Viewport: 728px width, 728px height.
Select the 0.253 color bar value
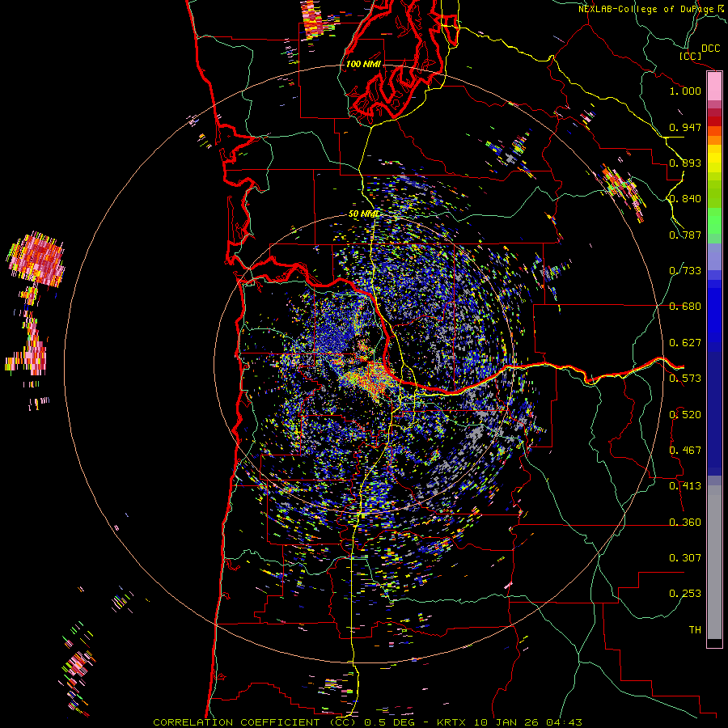point(685,594)
